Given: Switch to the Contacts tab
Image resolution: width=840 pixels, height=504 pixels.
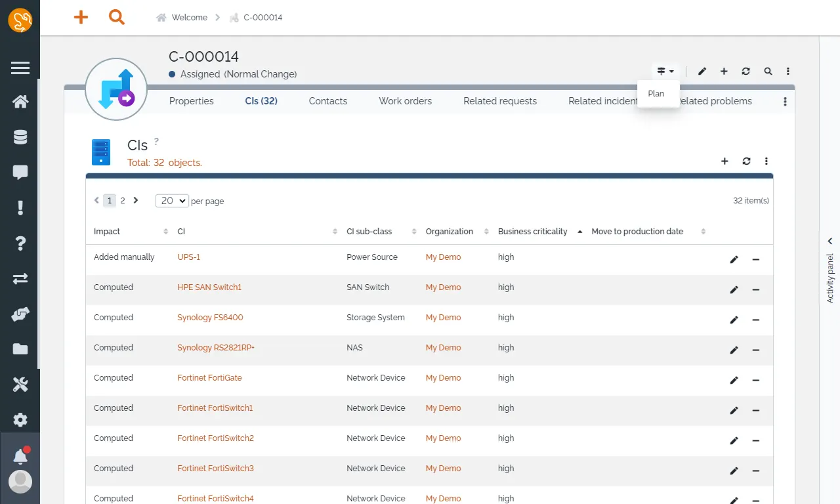Looking at the screenshot, I should click(x=328, y=101).
